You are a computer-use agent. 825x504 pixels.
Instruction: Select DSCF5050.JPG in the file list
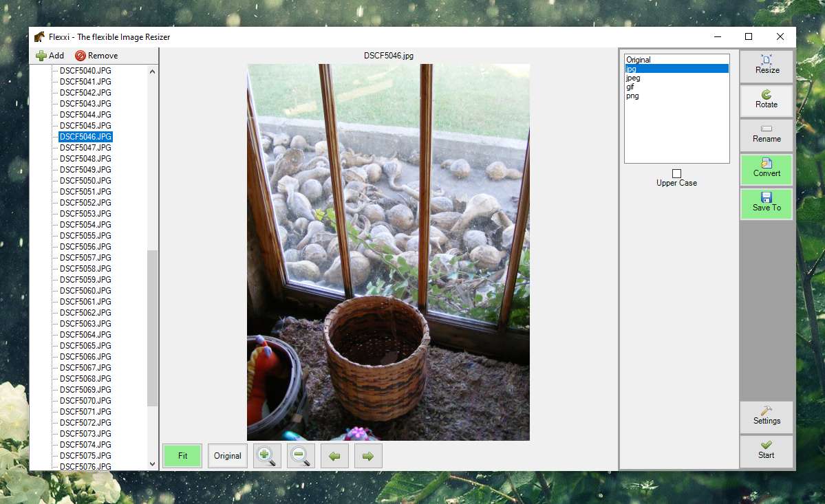pos(85,181)
